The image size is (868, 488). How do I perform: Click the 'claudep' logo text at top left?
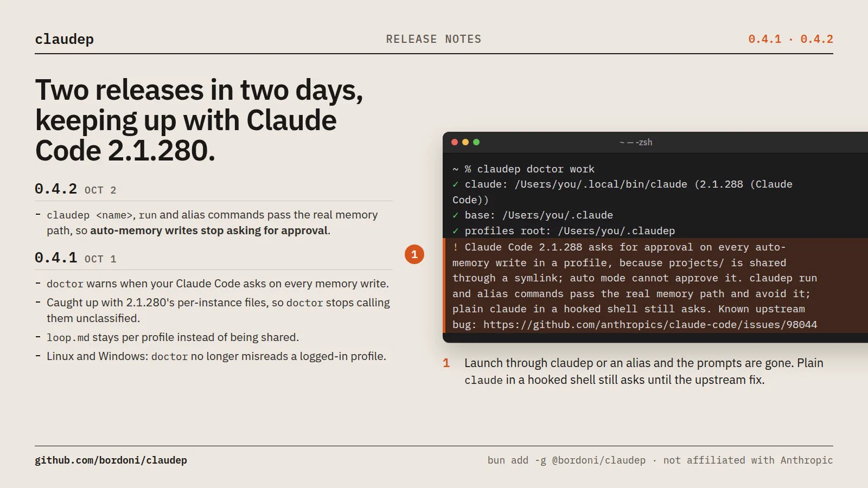click(x=65, y=39)
